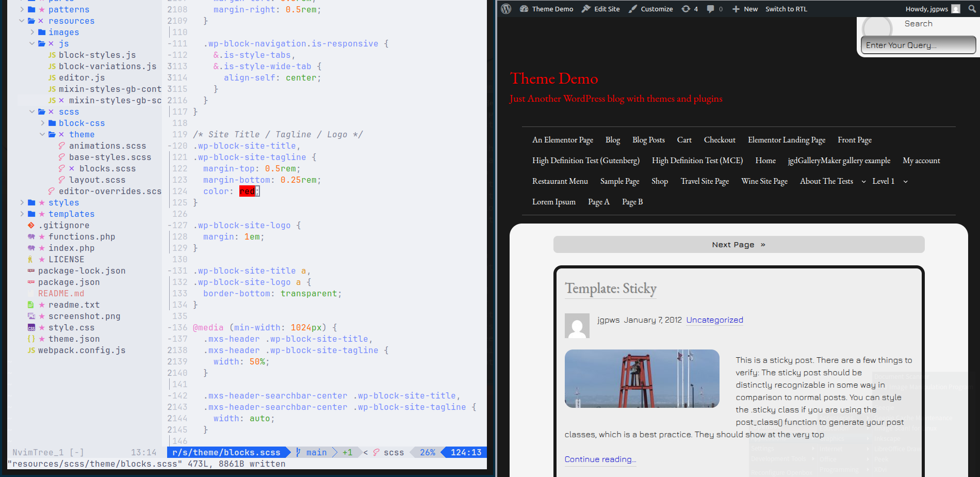Click the Sass icon beside animations.scss
Screen dimensions: 980x477
61,146
